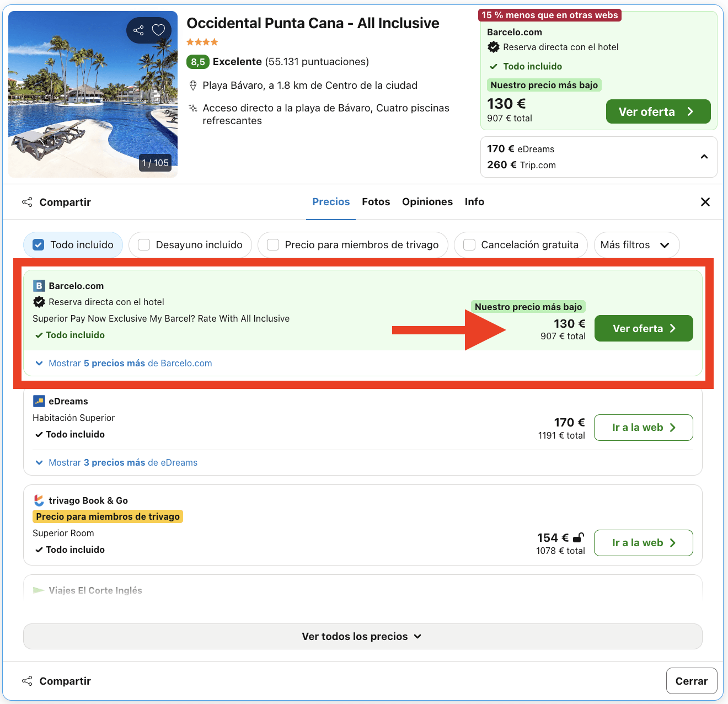728x704 pixels.
Task: Switch to the Fotos tab
Action: point(376,202)
